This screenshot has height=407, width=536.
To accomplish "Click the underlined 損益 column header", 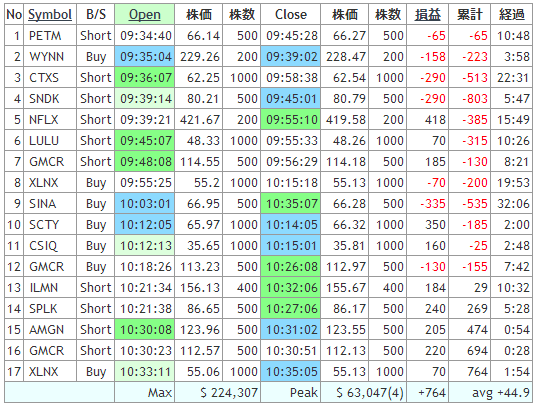I will (x=428, y=14).
